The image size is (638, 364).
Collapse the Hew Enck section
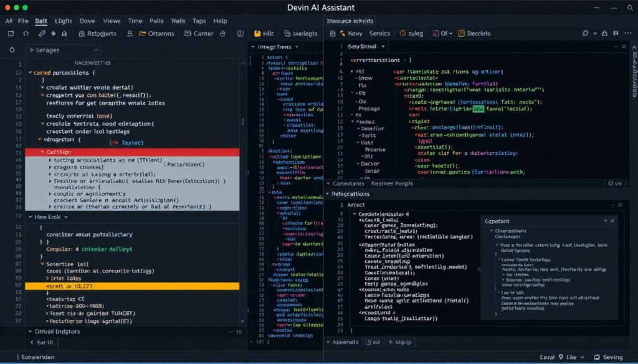pos(30,217)
